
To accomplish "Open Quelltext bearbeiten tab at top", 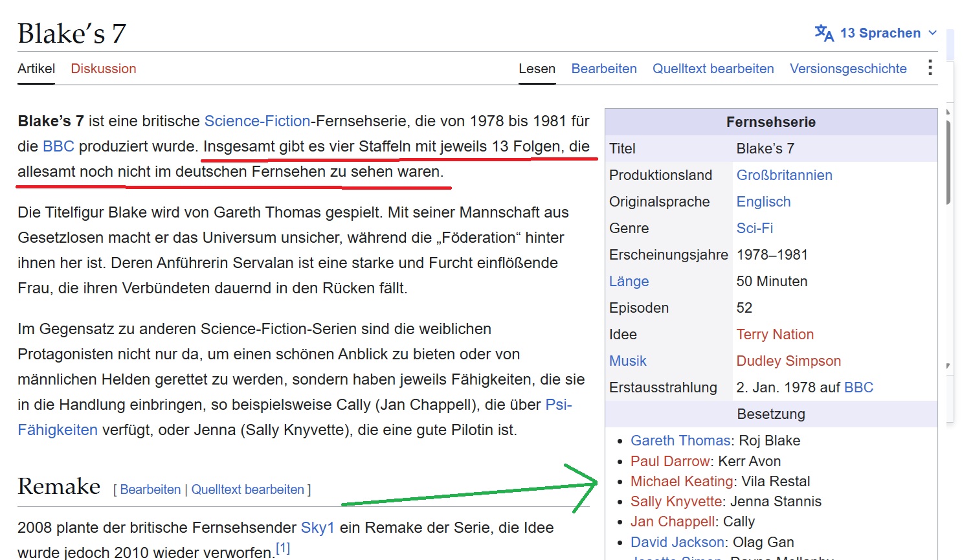I will [x=713, y=69].
